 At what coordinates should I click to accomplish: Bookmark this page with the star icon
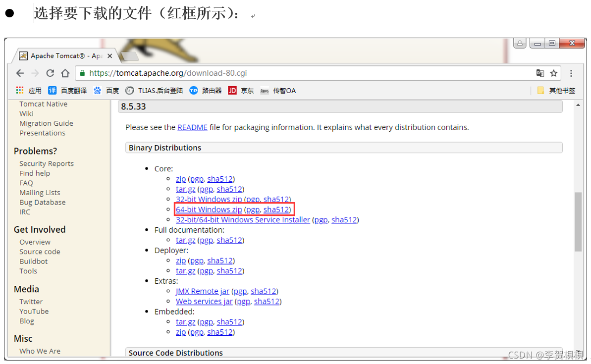coord(553,73)
